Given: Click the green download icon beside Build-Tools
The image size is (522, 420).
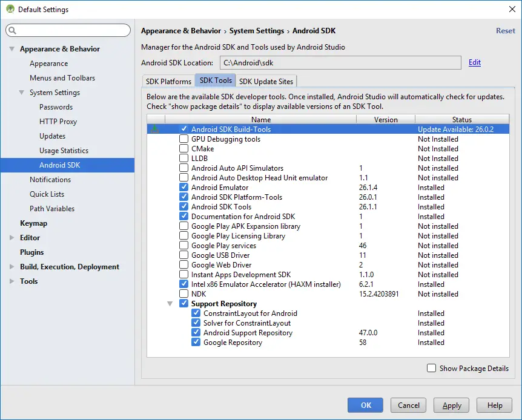Looking at the screenshot, I should pyautogui.click(x=155, y=129).
